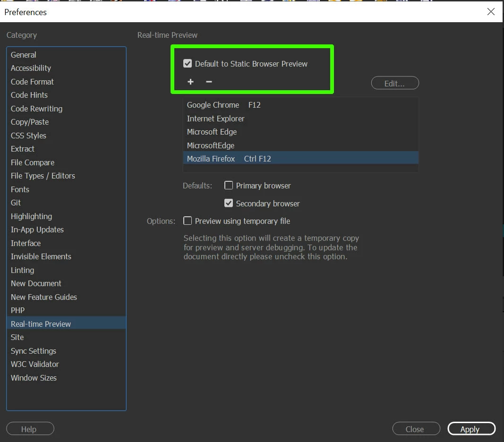Choose the New Feature Guides category
Viewport: 504px width, 442px height.
(66, 297)
